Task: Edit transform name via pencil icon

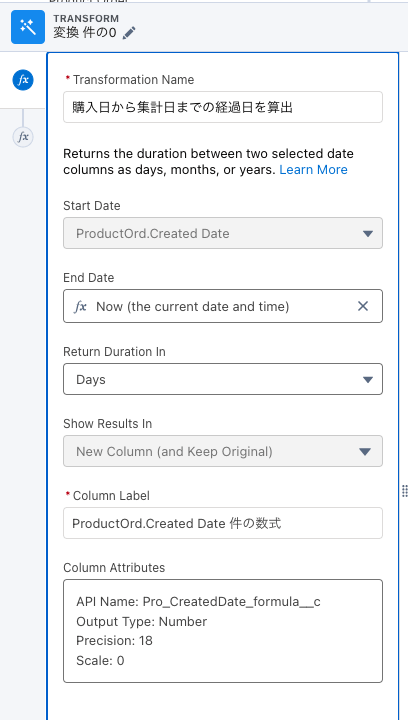Action: coord(129,33)
